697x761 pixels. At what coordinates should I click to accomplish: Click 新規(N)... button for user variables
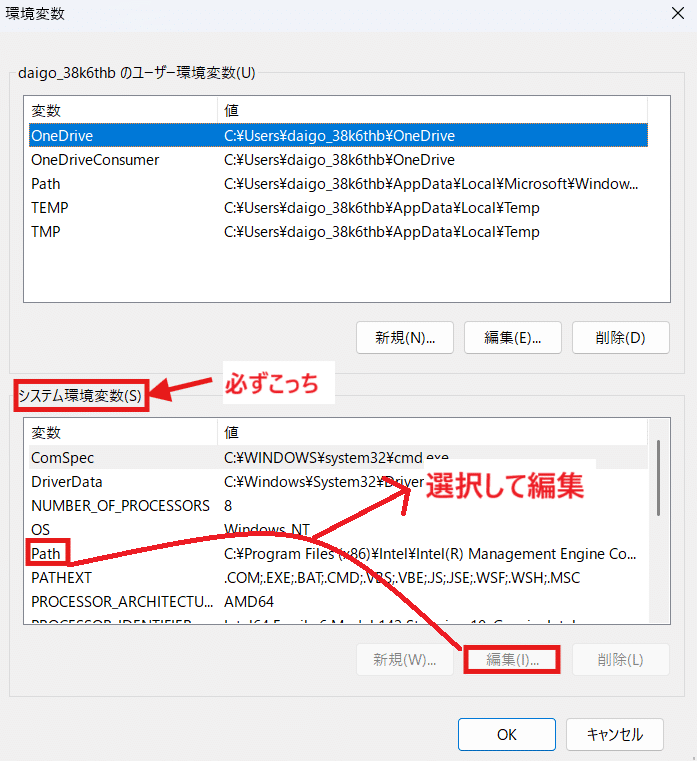click(x=404, y=337)
